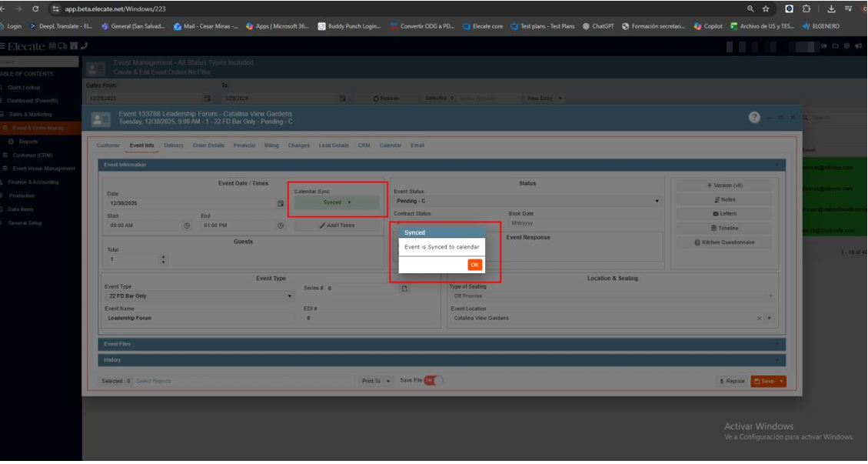Clear Event Location with X icon
The image size is (868, 464).
pyautogui.click(x=759, y=318)
